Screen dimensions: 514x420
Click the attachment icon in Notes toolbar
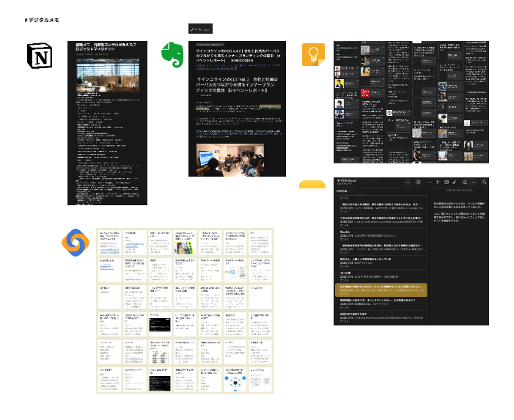[455, 182]
